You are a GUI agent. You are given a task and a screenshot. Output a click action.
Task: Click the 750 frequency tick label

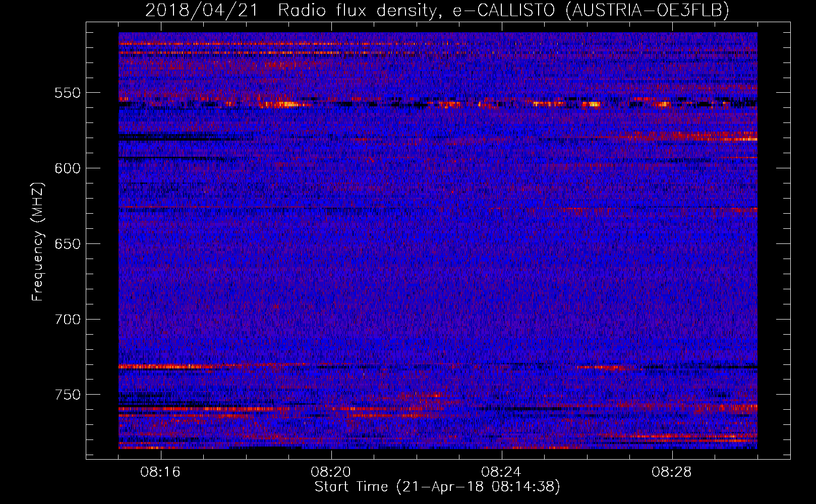(68, 395)
